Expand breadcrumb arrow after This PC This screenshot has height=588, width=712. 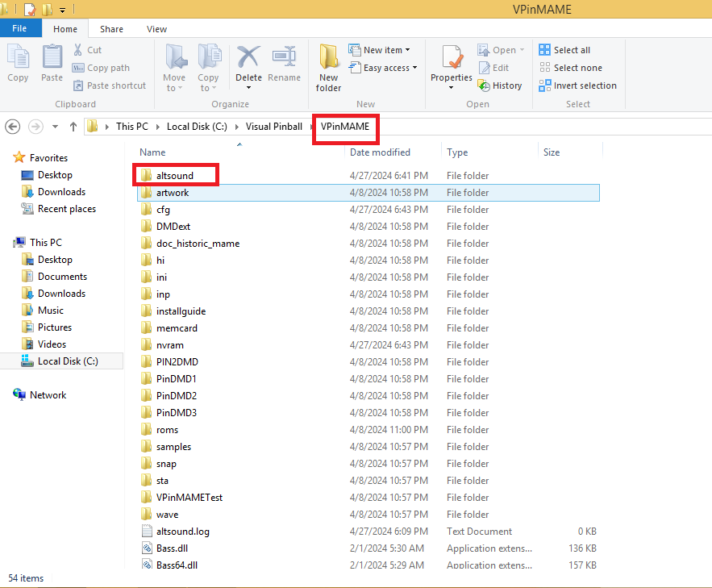(157, 127)
